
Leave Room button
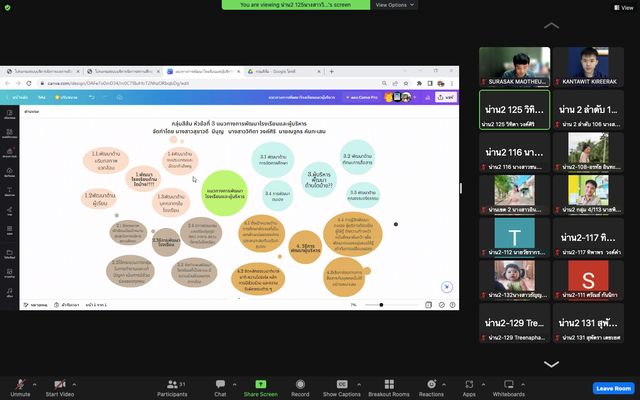point(613,388)
